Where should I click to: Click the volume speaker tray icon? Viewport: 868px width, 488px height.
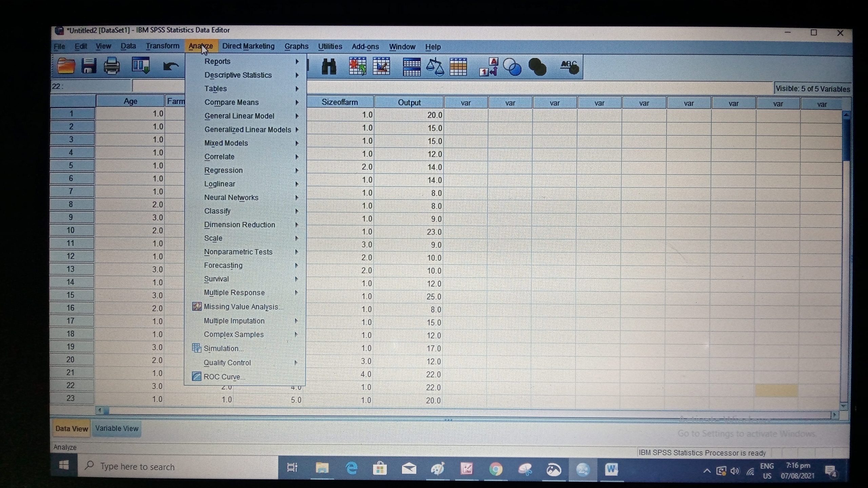pyautogui.click(x=735, y=471)
